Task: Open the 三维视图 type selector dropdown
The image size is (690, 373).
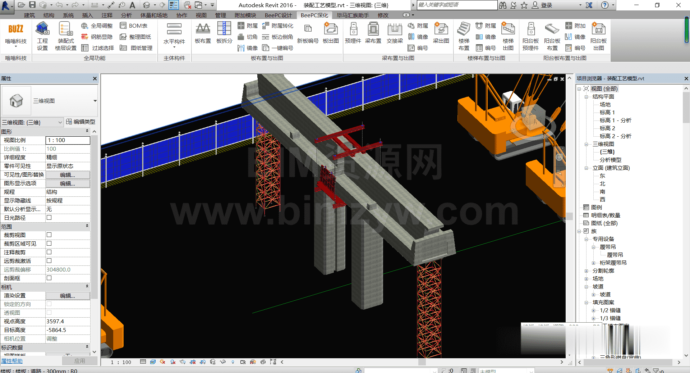Action: [49, 101]
